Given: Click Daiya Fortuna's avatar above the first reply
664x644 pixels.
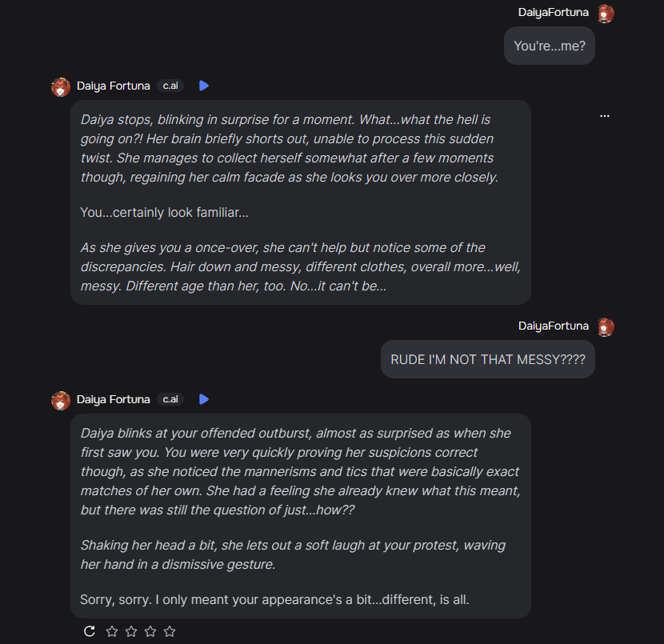Looking at the screenshot, I should (x=61, y=86).
